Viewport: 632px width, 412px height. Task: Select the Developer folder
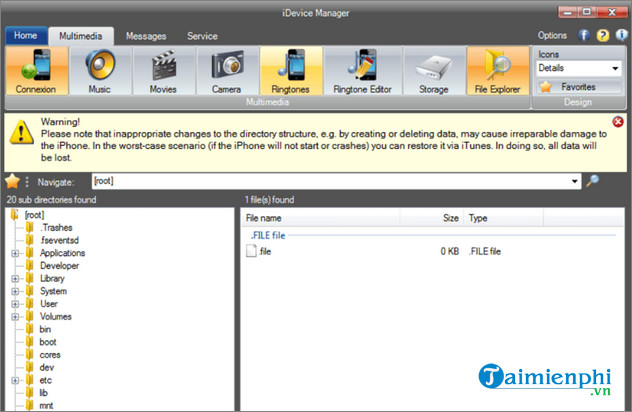59,266
